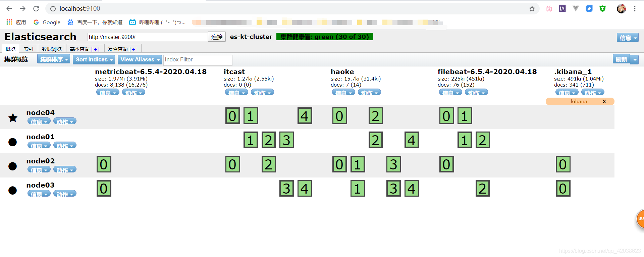Open the Chrome profile avatar
The height and width of the screenshot is (257, 644).
(x=621, y=9)
